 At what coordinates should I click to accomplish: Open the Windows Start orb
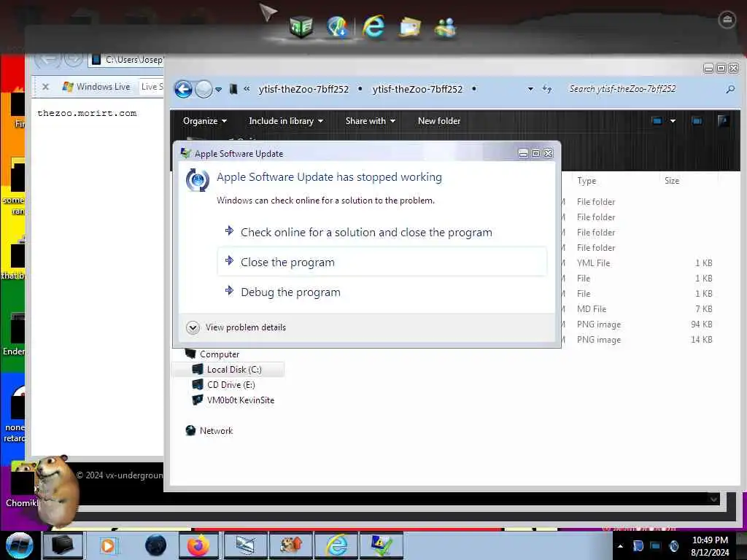(x=19, y=545)
